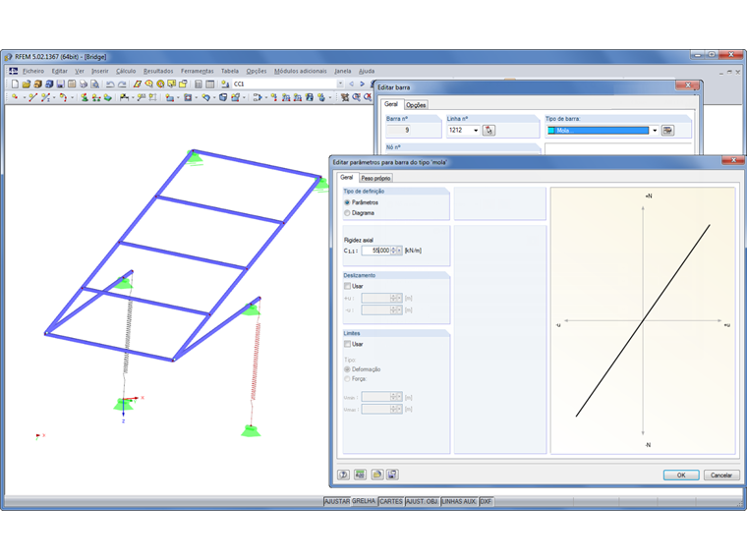
Task: Click the load-from-folder icon in dialog
Action: 376,475
